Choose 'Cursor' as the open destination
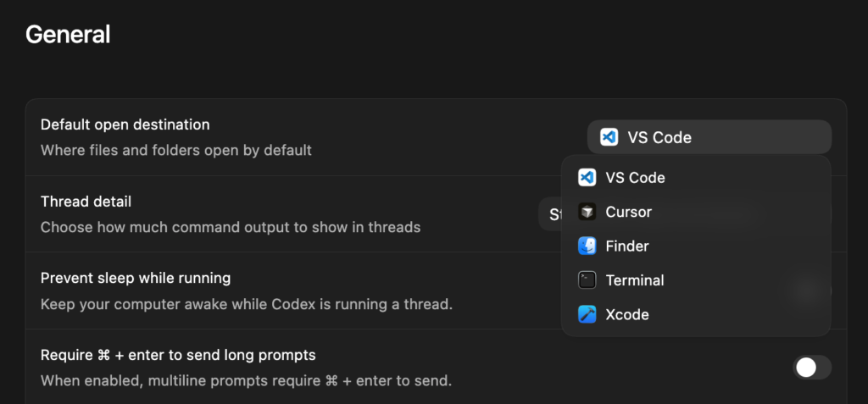This screenshot has height=404, width=868. coord(628,212)
